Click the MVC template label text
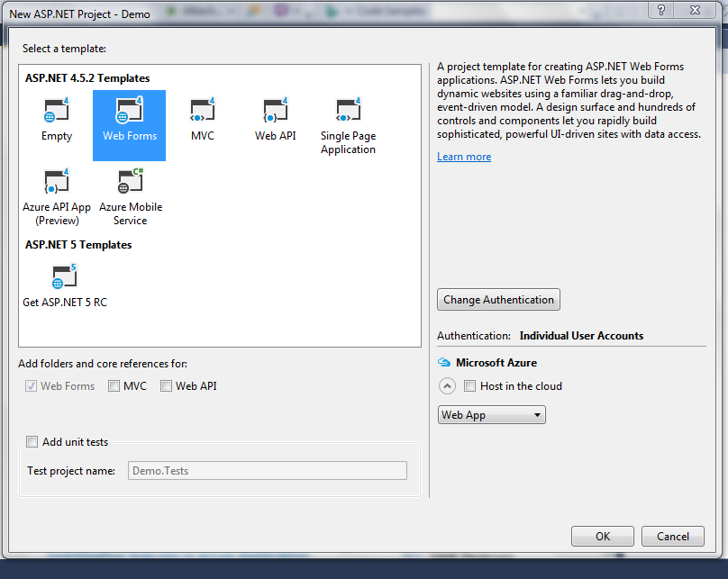 point(203,136)
